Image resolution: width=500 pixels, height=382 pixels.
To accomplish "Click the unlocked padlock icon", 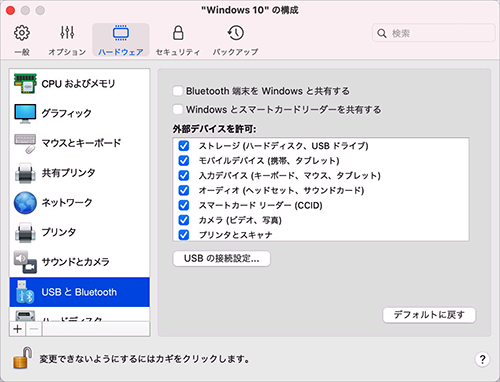I will 23,358.
